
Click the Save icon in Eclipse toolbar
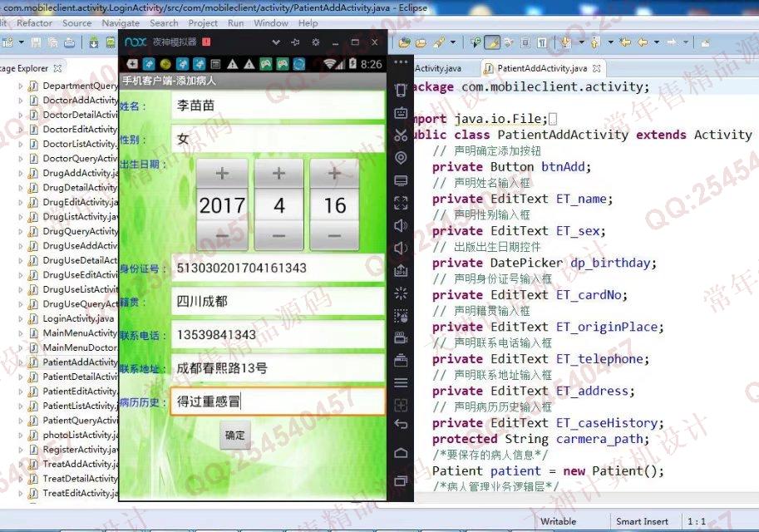tap(36, 42)
